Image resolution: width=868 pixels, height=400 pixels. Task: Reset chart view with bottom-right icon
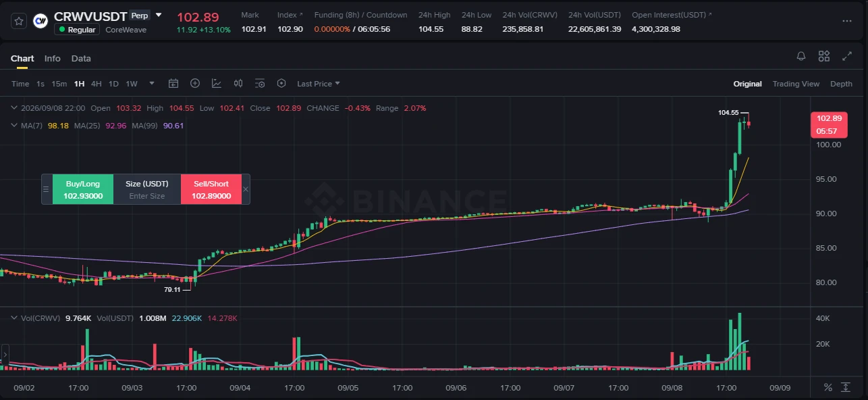pyautogui.click(x=846, y=387)
